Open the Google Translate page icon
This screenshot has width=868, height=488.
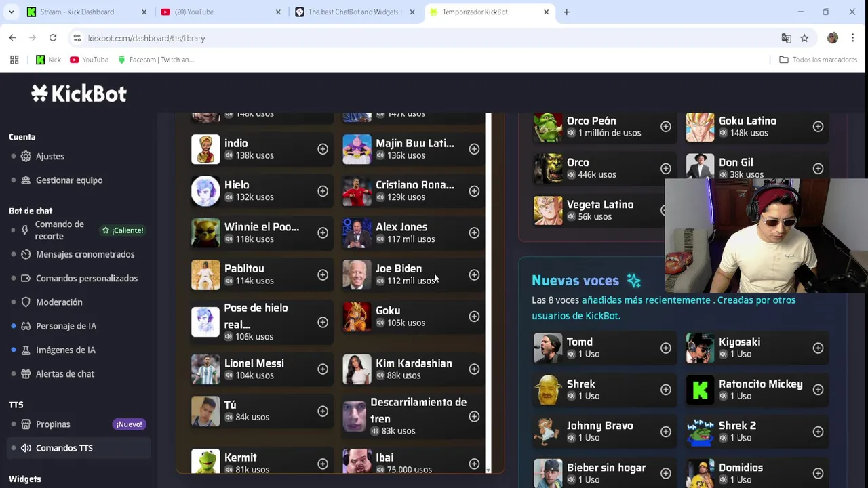(x=786, y=38)
